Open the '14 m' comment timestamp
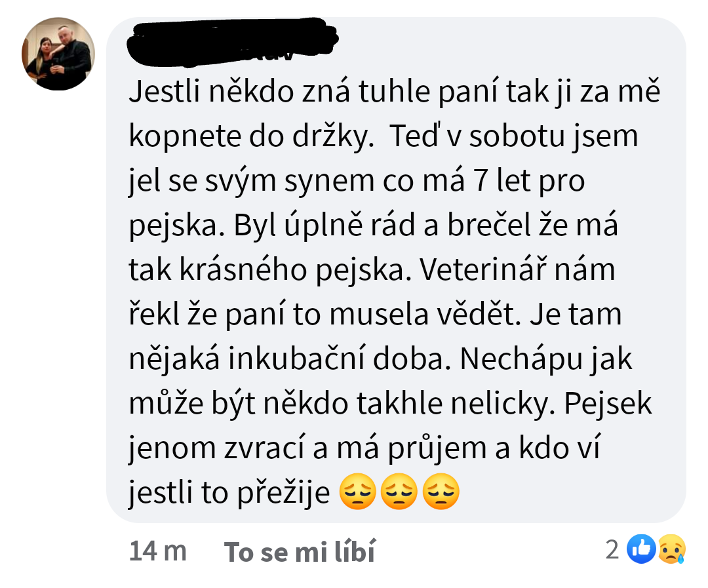The height and width of the screenshot is (588, 708). [157, 551]
